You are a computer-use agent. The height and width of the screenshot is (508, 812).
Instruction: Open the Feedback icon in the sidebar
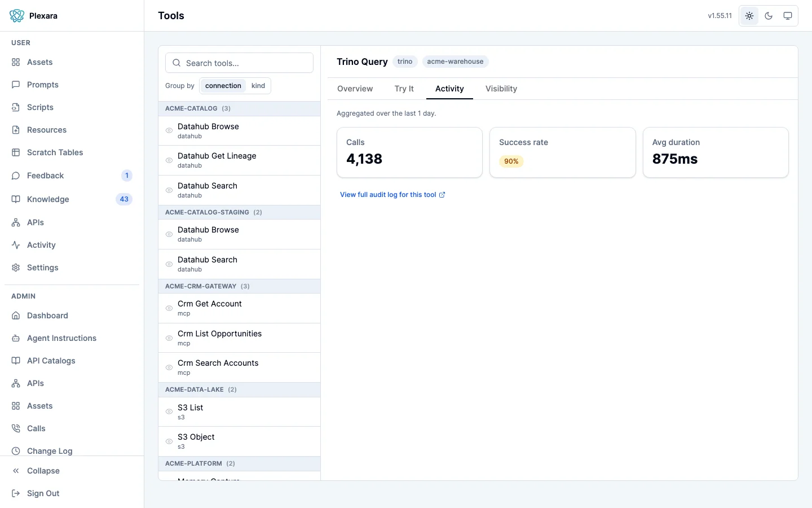click(x=16, y=176)
